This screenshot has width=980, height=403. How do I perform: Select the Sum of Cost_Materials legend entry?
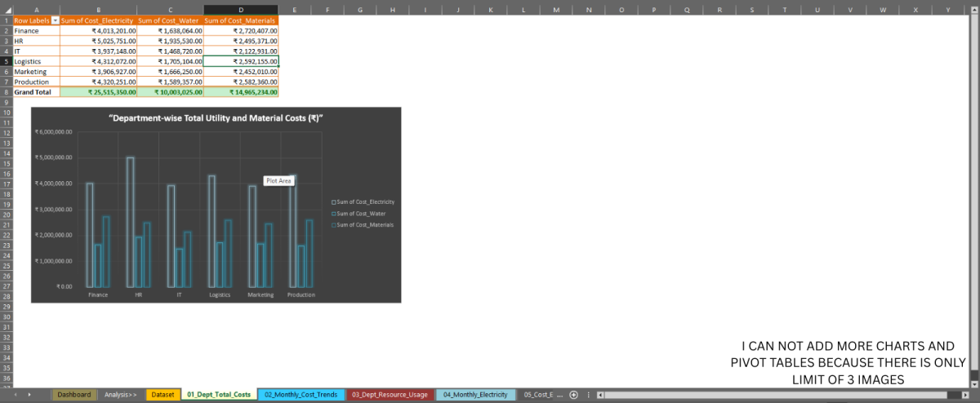(364, 224)
